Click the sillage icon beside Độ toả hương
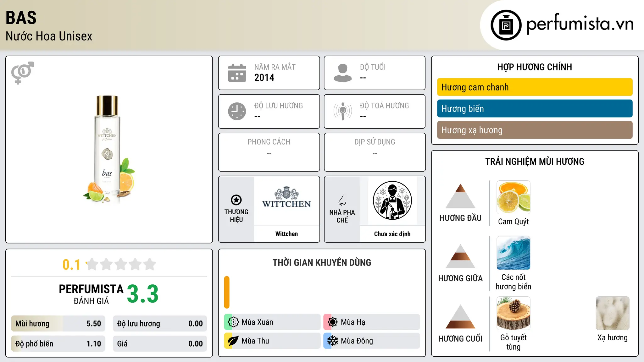This screenshot has height=362, width=644. pyautogui.click(x=343, y=111)
